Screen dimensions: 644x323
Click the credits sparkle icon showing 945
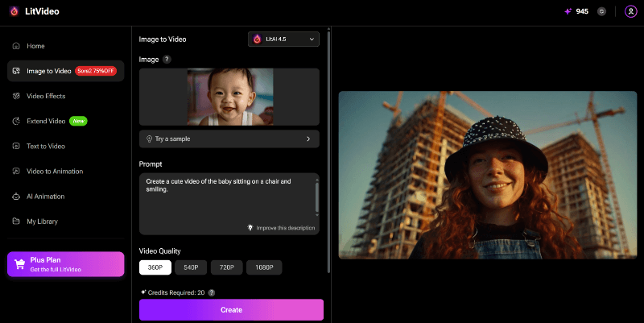tap(568, 11)
